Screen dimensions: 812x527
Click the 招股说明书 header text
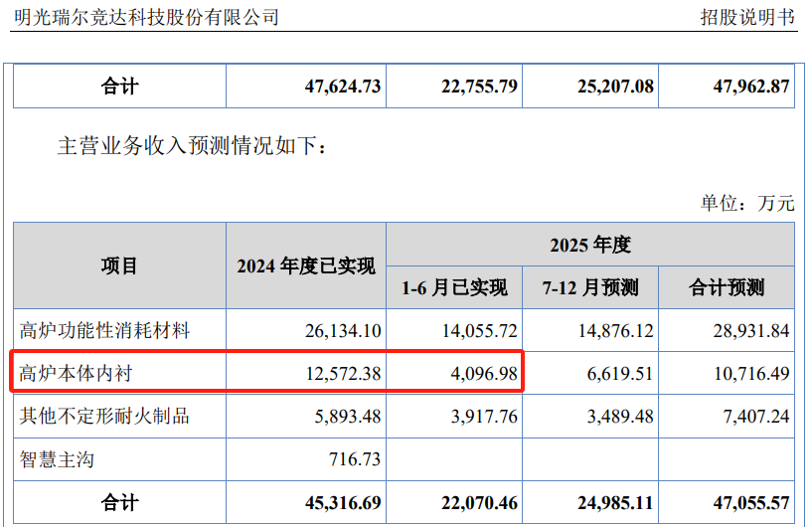(747, 17)
